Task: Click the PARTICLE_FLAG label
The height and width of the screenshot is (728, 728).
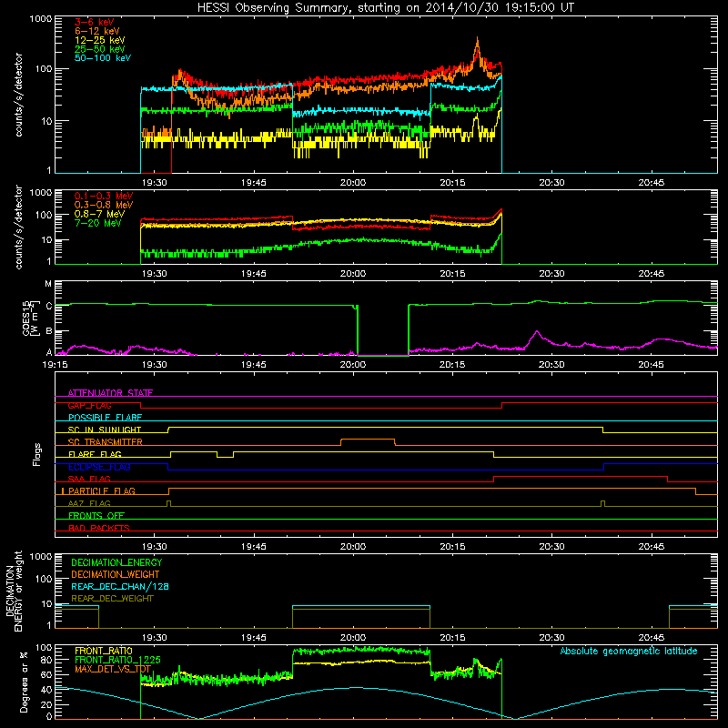Action: click(x=102, y=491)
